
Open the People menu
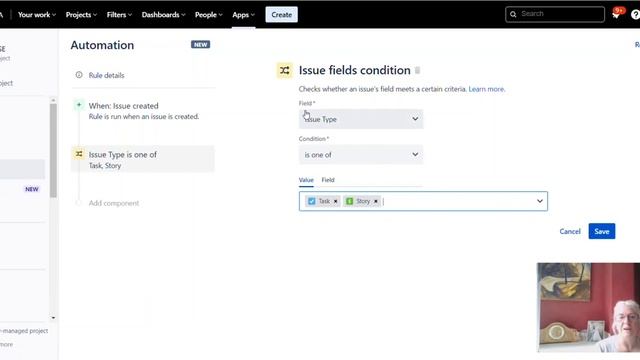click(209, 15)
